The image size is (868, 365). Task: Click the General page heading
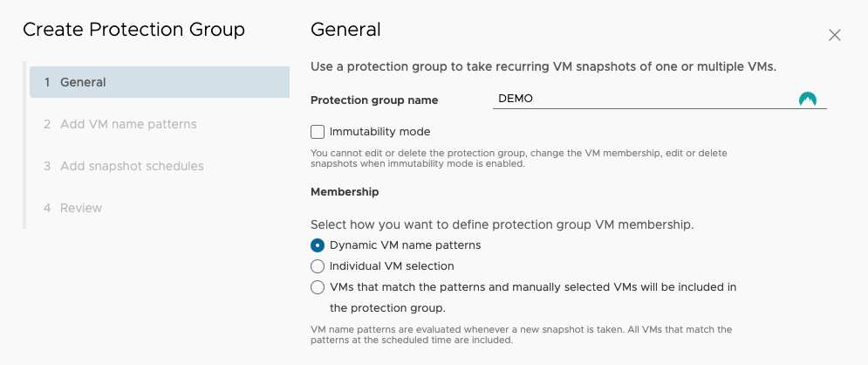click(345, 30)
